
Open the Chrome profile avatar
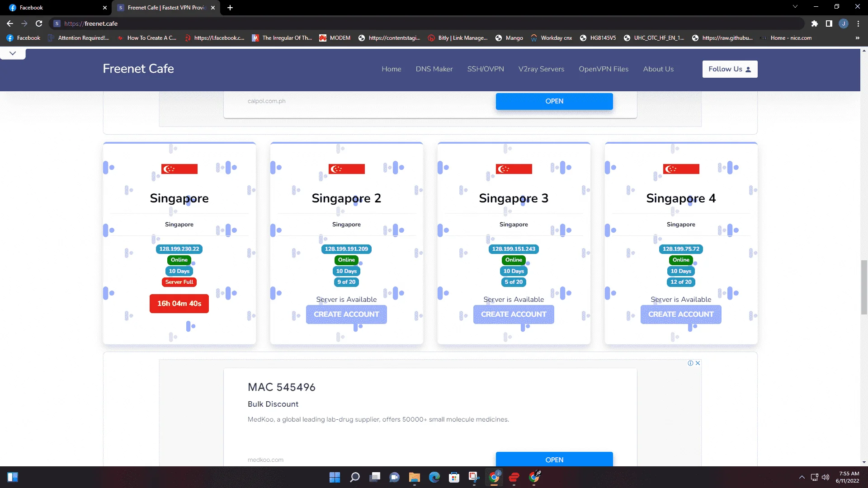point(844,23)
